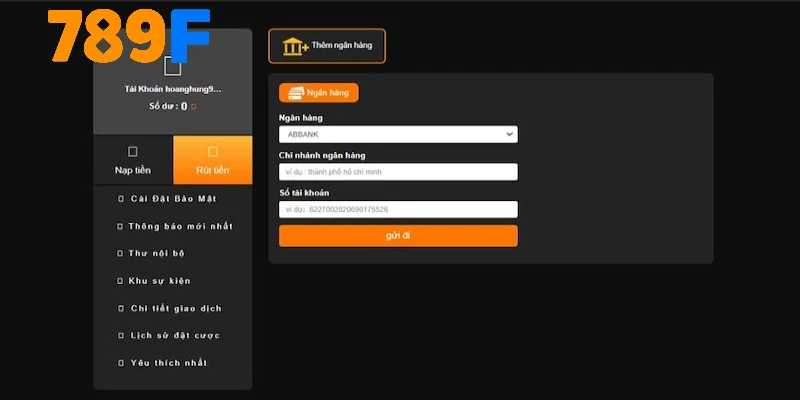Click the 789F logo
The image size is (800, 400).
(x=129, y=36)
